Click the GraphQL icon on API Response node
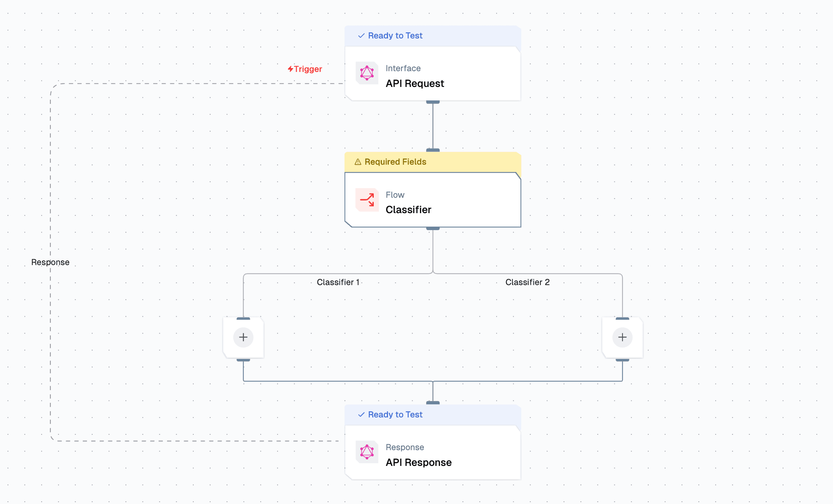Image resolution: width=833 pixels, height=504 pixels. [367, 452]
